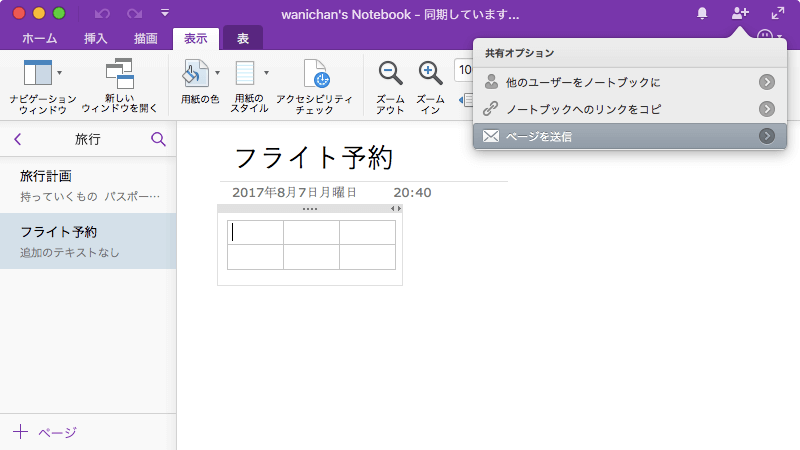Click the feedback smiley icon
800x450 pixels.
click(x=764, y=36)
